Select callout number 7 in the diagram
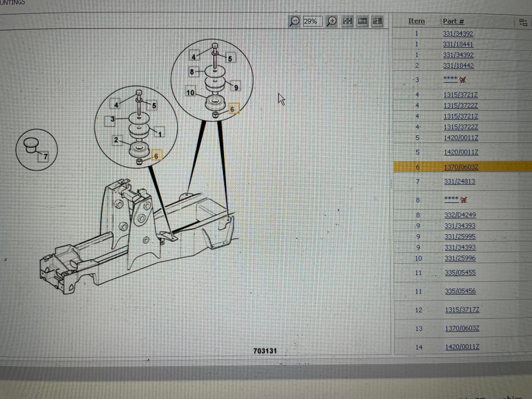Viewport: 532px width, 399px height. click(46, 156)
